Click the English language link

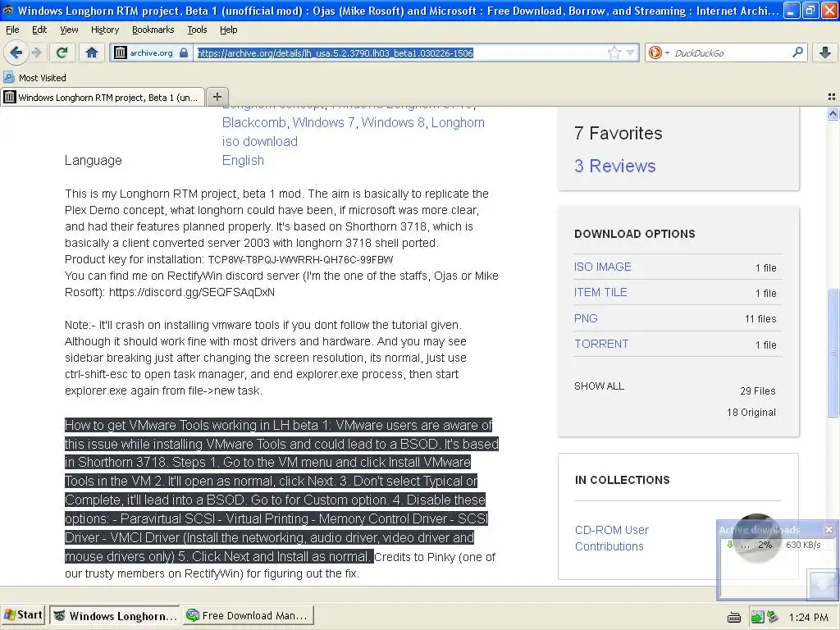(x=243, y=160)
